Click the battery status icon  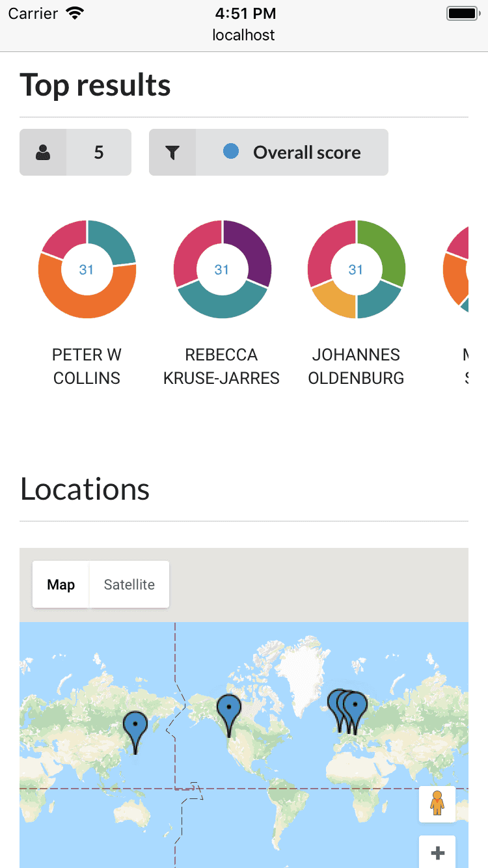tap(463, 13)
